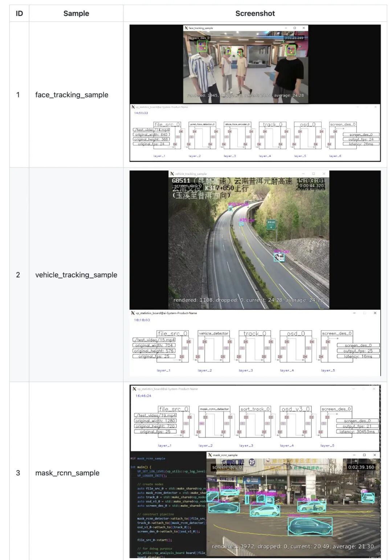The height and width of the screenshot is (560, 392).
Task: Click 'rendered: 3972' stats line in street video
Action: (x=293, y=547)
